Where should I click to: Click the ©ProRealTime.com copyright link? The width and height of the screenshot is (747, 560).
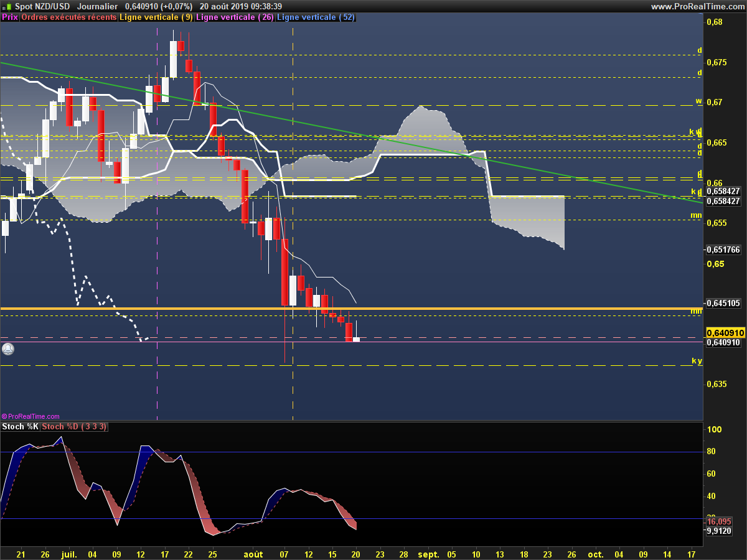point(31,416)
